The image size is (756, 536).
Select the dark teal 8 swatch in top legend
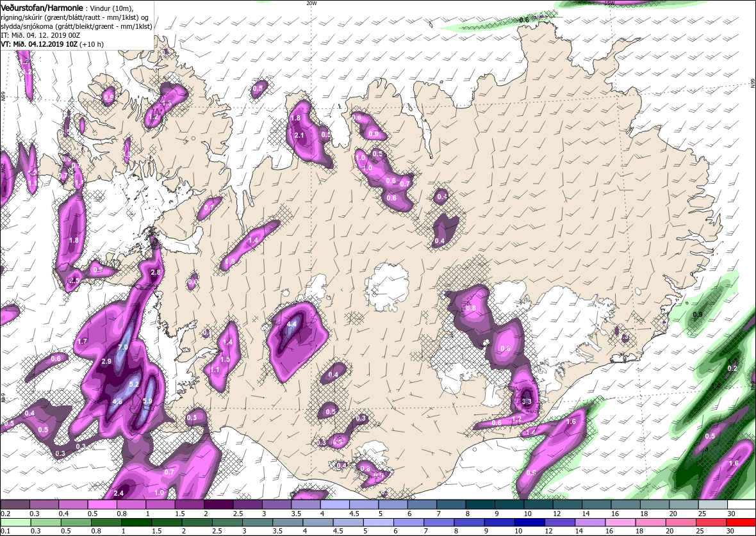(480, 504)
